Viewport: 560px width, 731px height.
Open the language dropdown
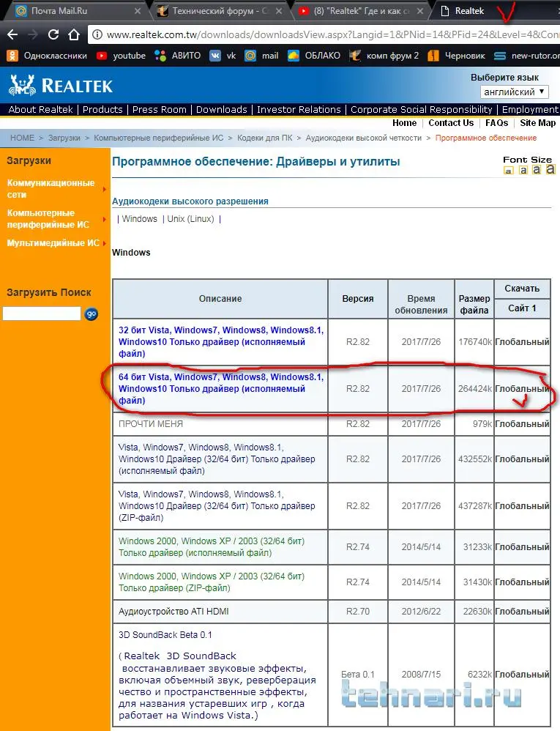pos(515,92)
